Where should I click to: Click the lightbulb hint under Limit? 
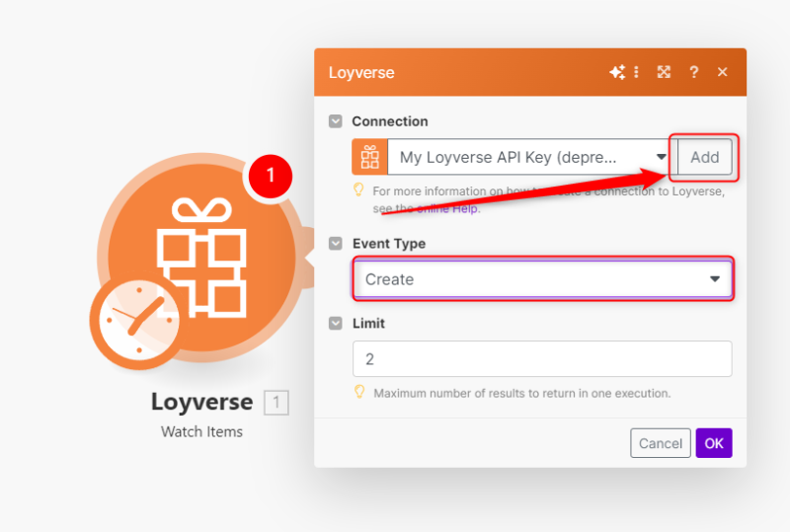click(360, 392)
